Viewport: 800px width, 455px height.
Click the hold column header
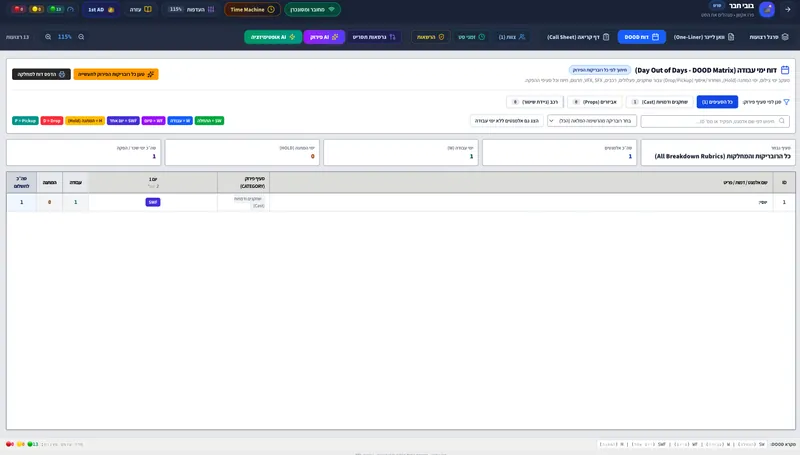(49, 182)
